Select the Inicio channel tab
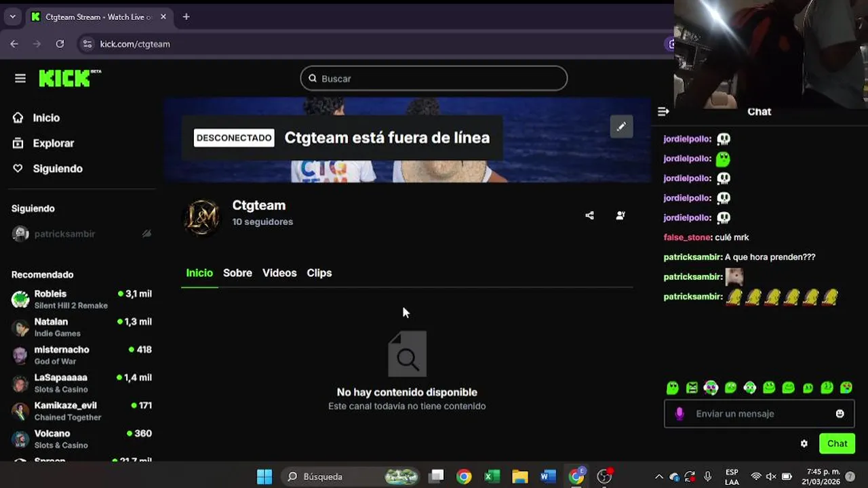The image size is (868, 488). [199, 273]
